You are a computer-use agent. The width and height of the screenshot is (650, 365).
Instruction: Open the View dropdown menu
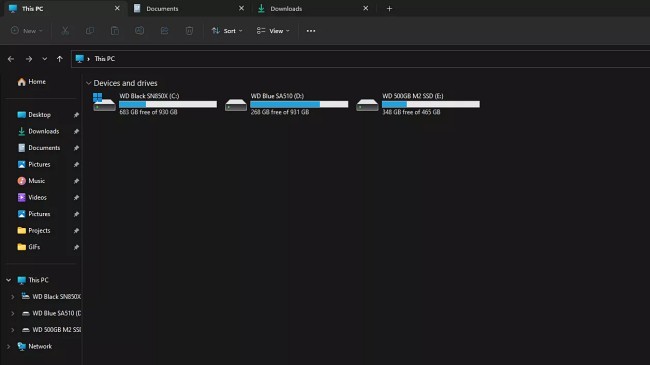click(273, 31)
